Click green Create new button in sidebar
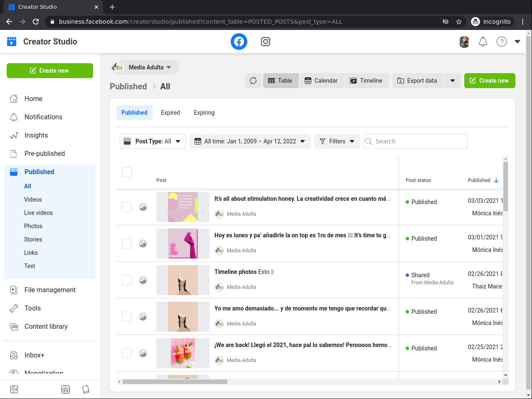The width and height of the screenshot is (532, 399). [50, 71]
